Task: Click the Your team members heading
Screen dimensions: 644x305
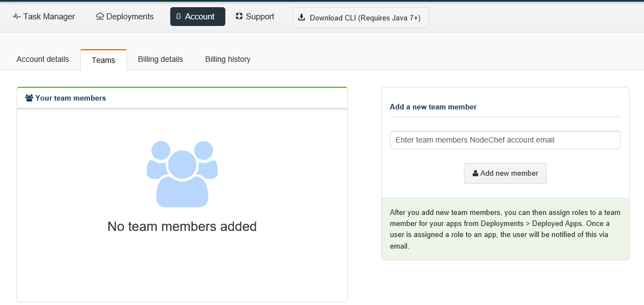Action: pyautogui.click(x=66, y=98)
